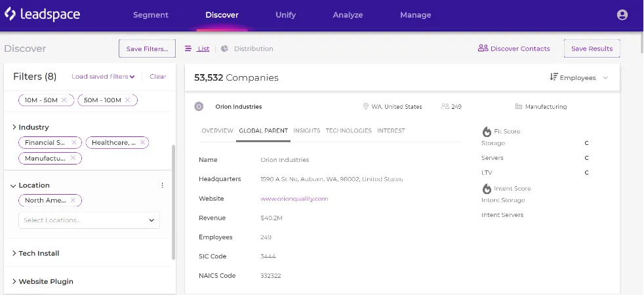Click the employees icon next to 249

coord(445,106)
